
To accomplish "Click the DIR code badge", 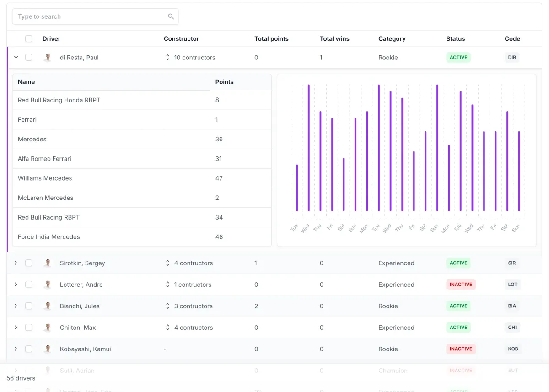I will coord(512,58).
